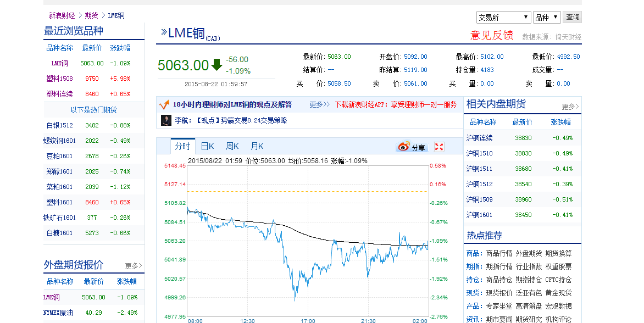This screenshot has height=323, width=644.
Task: Switch to the 月K chart tab
Action: pyautogui.click(x=257, y=146)
